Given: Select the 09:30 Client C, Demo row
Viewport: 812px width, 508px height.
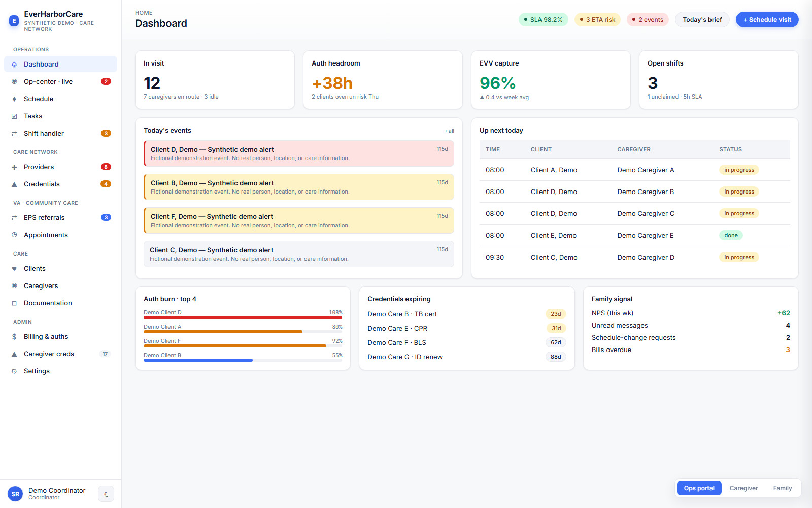Looking at the screenshot, I should 634,258.
